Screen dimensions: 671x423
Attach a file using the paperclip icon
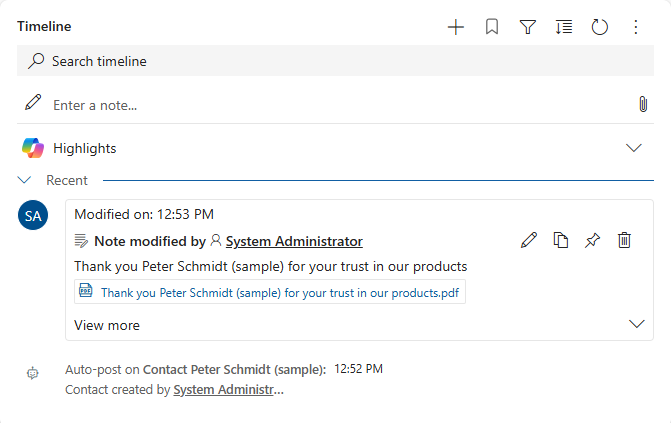click(x=643, y=104)
